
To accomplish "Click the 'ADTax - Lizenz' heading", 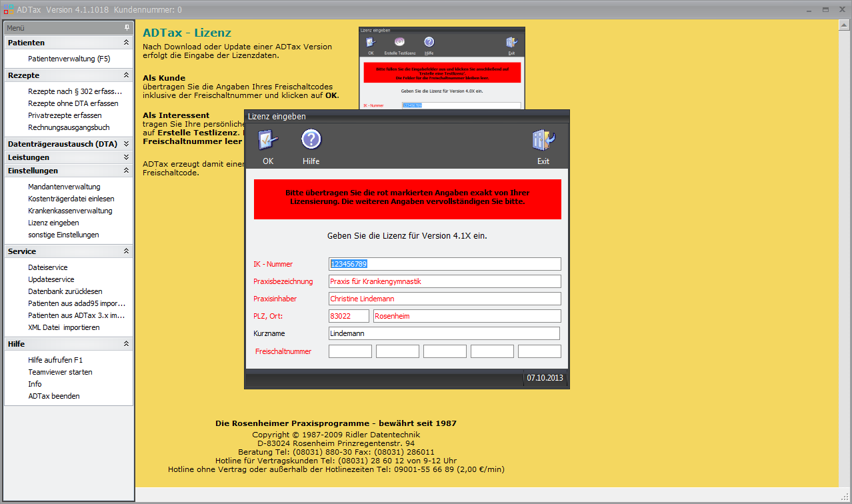I will pos(187,33).
